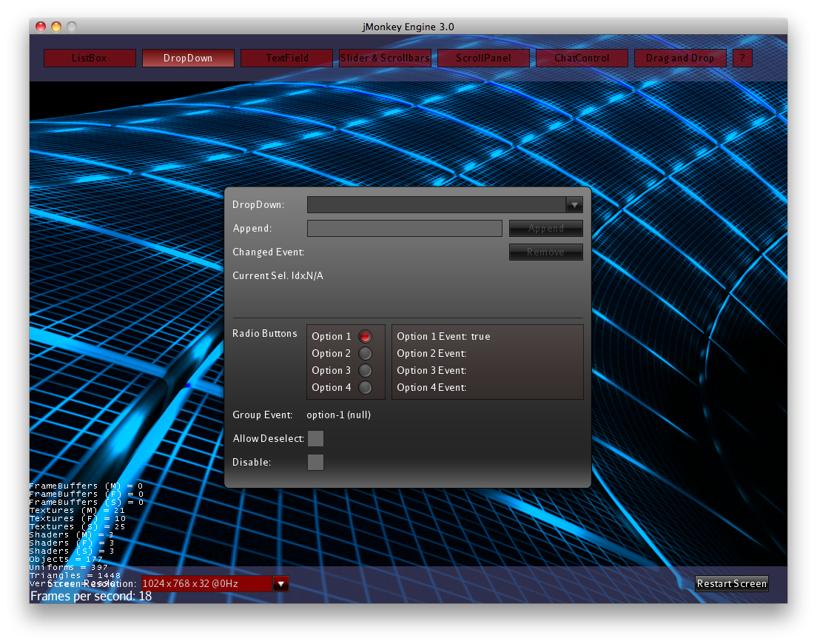
Task: Select the Option 2 radio button
Action: [x=365, y=353]
